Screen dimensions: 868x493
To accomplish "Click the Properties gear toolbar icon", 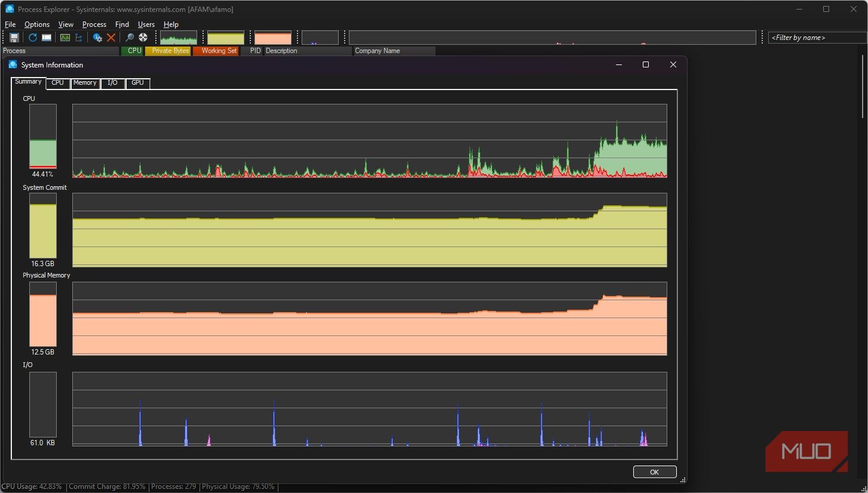I will (97, 38).
